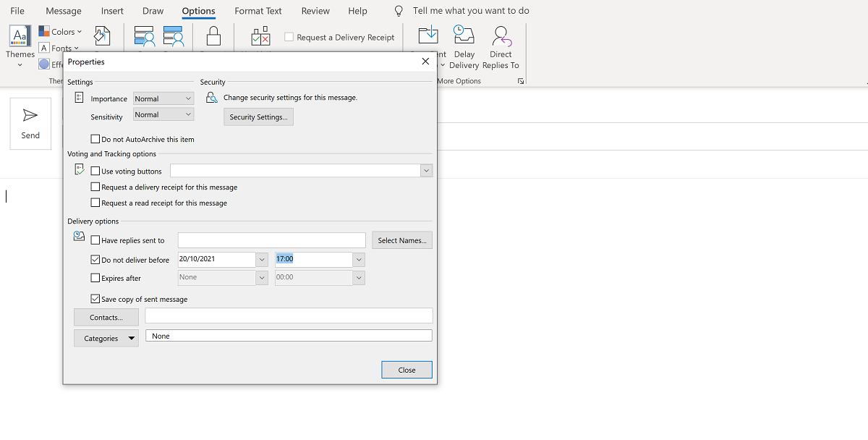Click the Direct Replies To icon
The image size is (868, 440).
pos(501,35)
